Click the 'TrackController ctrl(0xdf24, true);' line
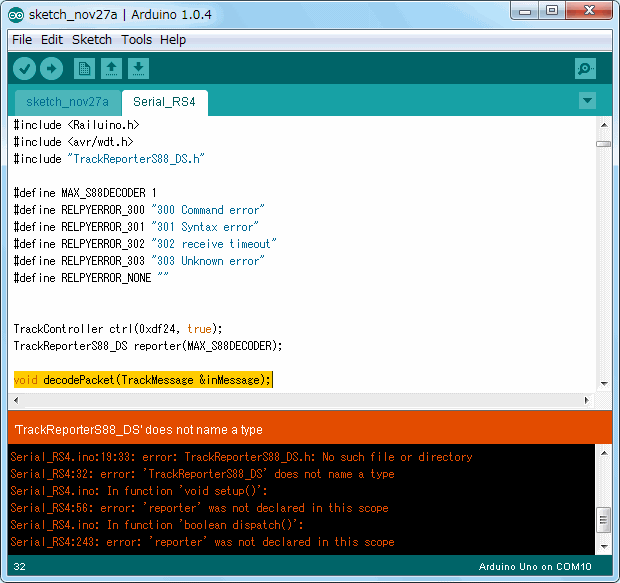 tap(118, 329)
